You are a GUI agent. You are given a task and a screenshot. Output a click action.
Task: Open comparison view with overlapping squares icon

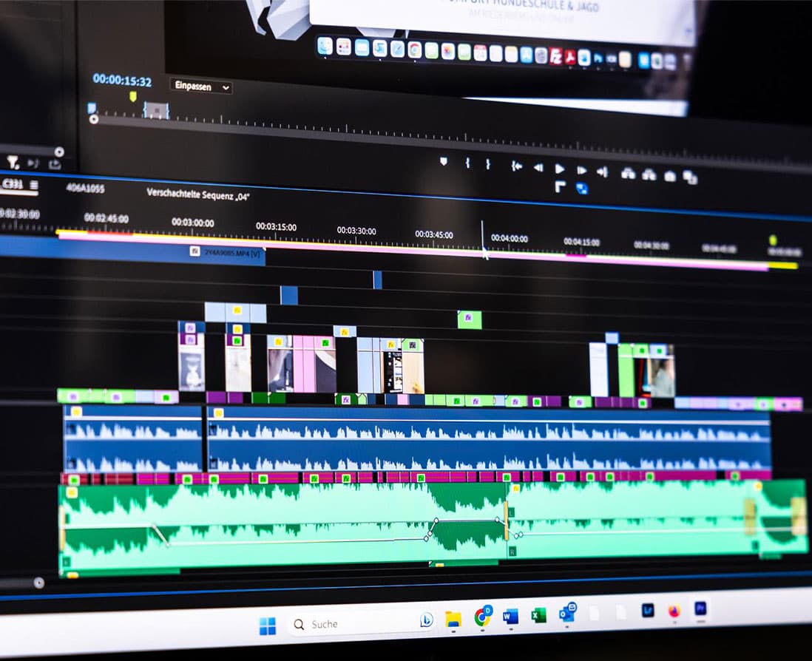(690, 177)
